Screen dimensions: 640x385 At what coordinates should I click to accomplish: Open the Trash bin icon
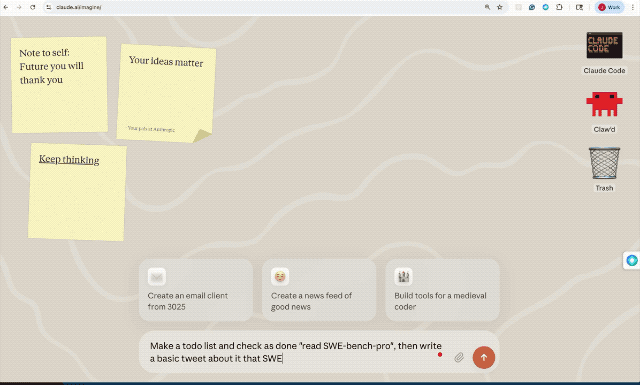point(604,163)
